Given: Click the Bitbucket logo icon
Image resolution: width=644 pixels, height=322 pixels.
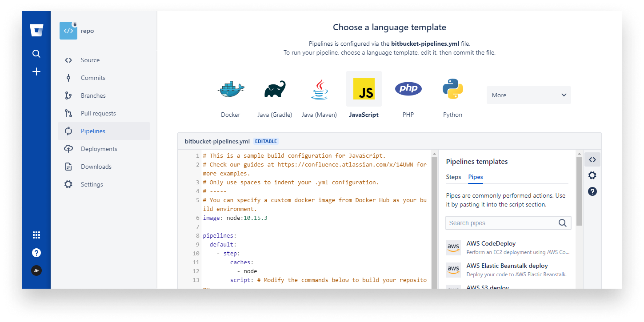Looking at the screenshot, I should (x=36, y=31).
